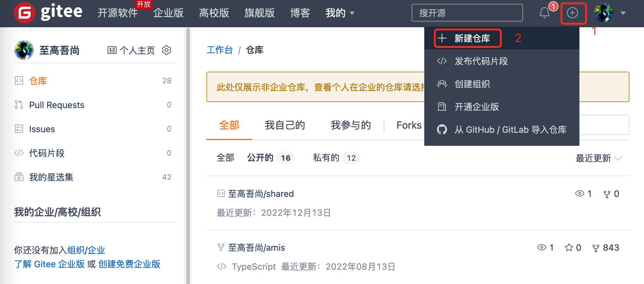Choose 新建仓库 from the dropdown menu
644x284 pixels.
(472, 38)
